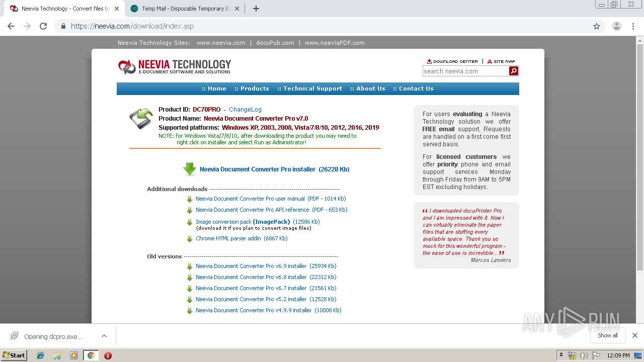
Task: Click green arrow beside user manual PDF
Action: click(x=190, y=199)
